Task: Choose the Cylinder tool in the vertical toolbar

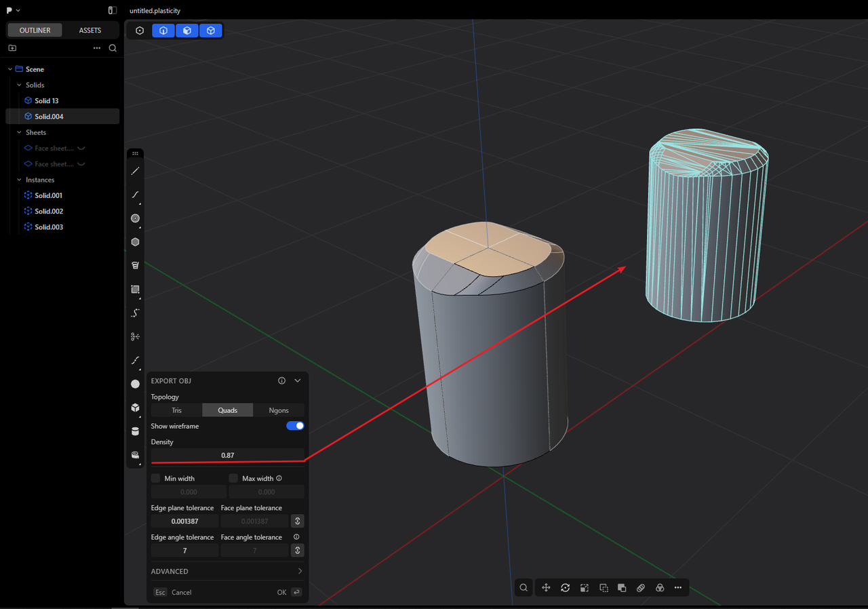Action: pyautogui.click(x=135, y=431)
